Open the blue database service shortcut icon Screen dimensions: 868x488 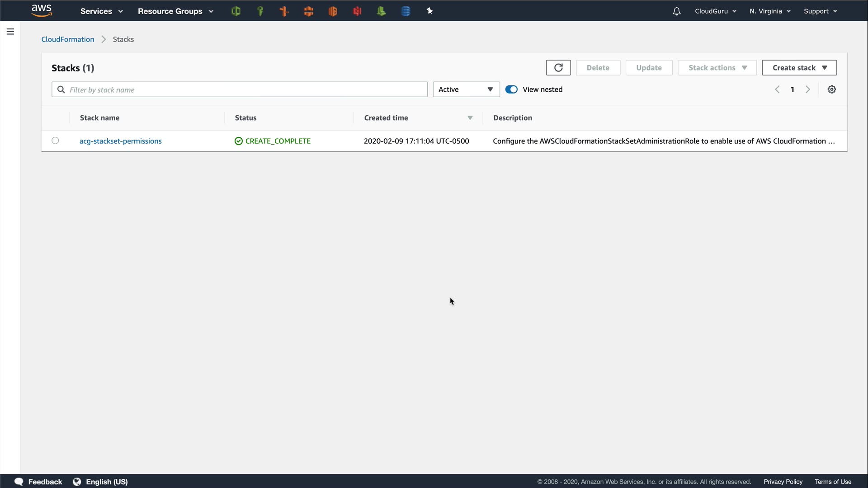406,11
